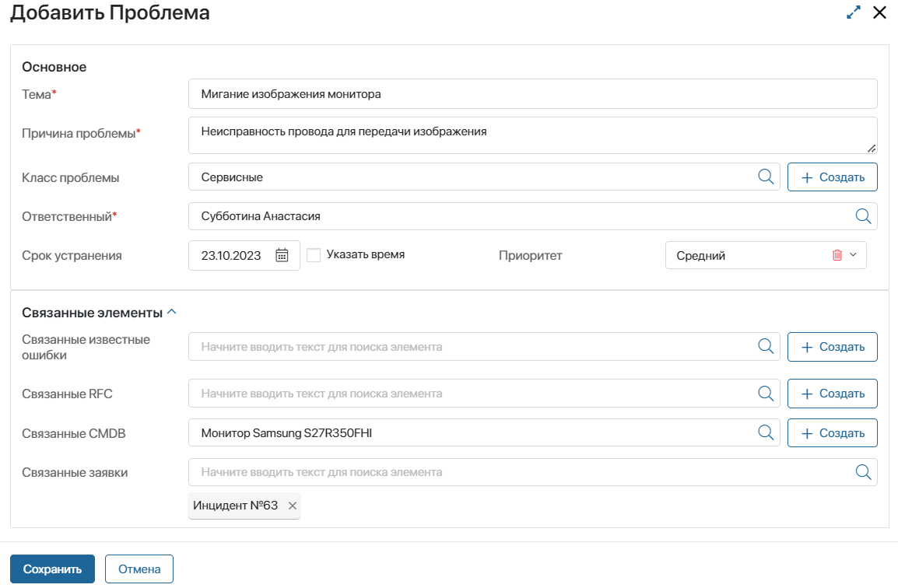Click the Средний priority value

tap(700, 255)
